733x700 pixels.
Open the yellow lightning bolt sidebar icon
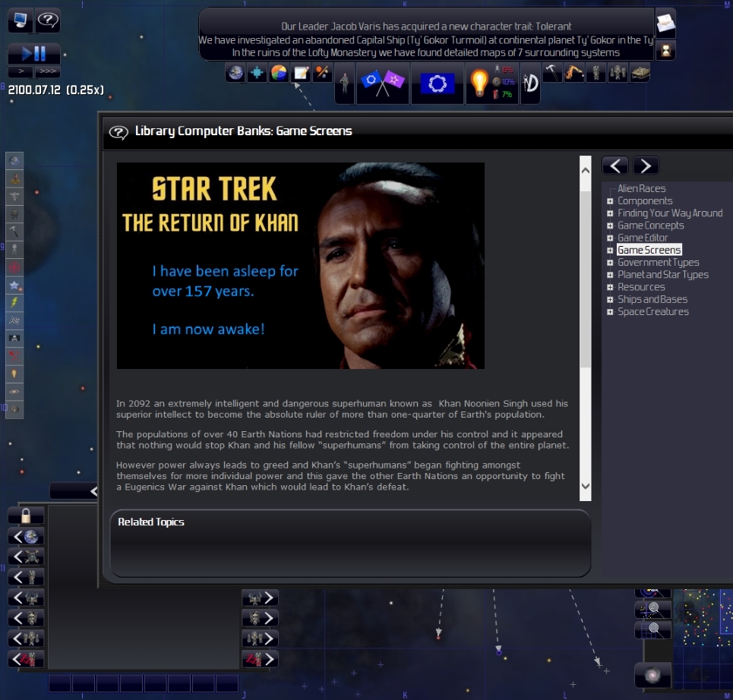pos(14,303)
